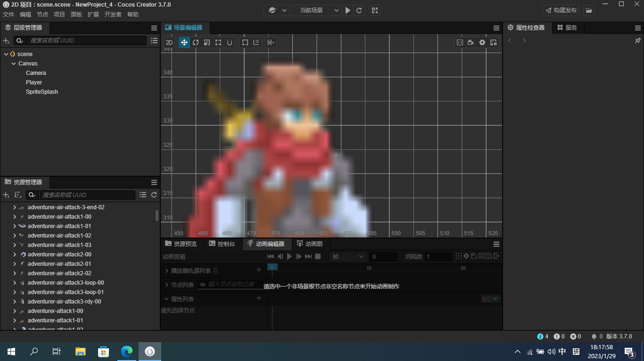The height and width of the screenshot is (361, 644).
Task: Open the hierarchy panel hamburger menu
Action: [x=154, y=28]
